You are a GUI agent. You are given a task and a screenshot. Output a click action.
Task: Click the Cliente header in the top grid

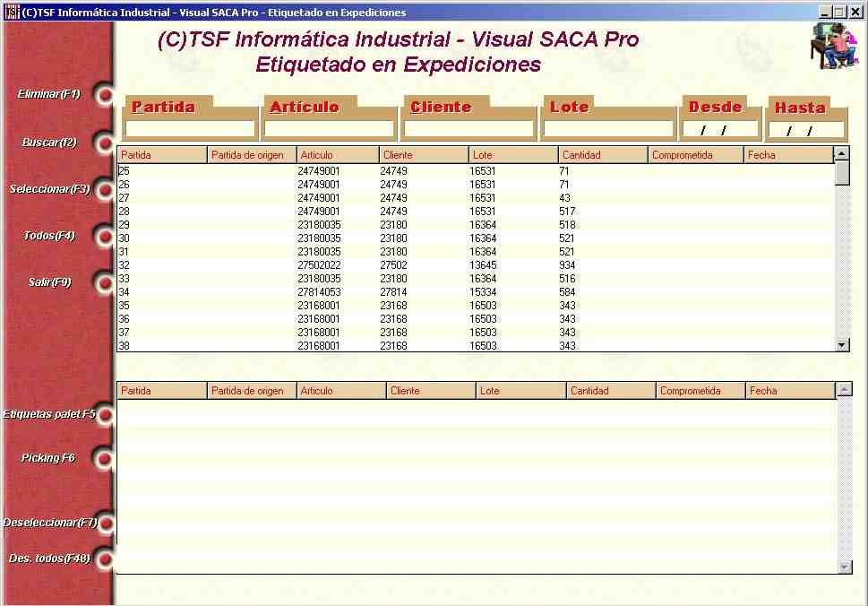(424, 155)
